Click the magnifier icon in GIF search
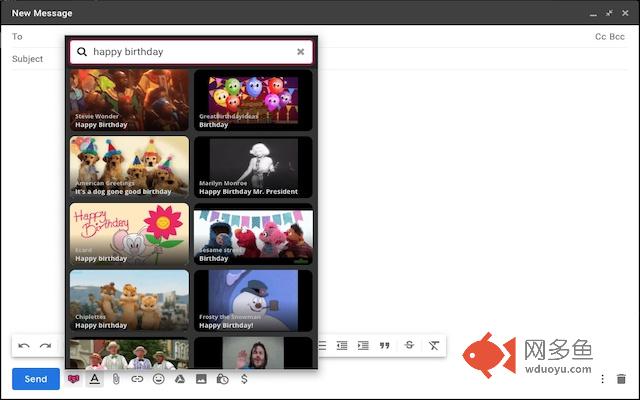The width and height of the screenshot is (640, 400). 82,52
